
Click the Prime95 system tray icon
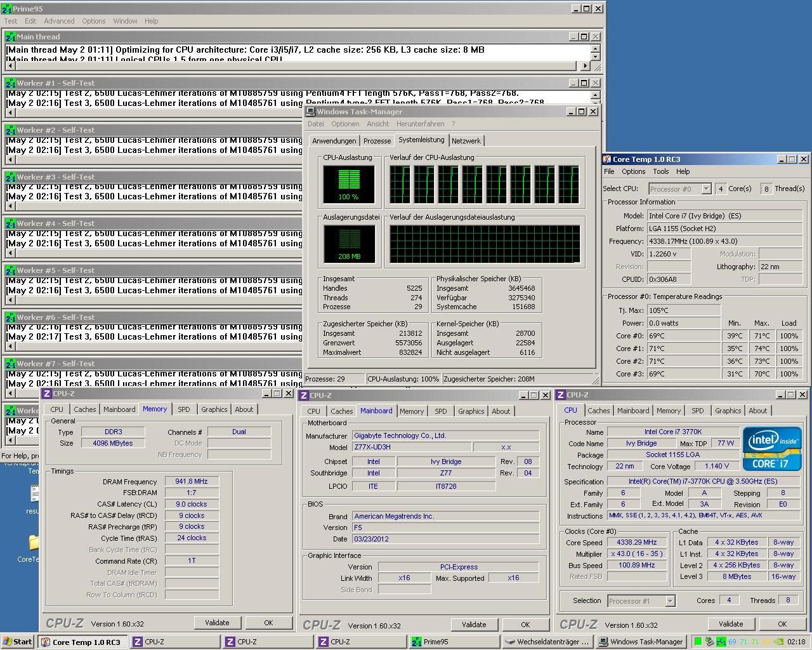click(721, 642)
